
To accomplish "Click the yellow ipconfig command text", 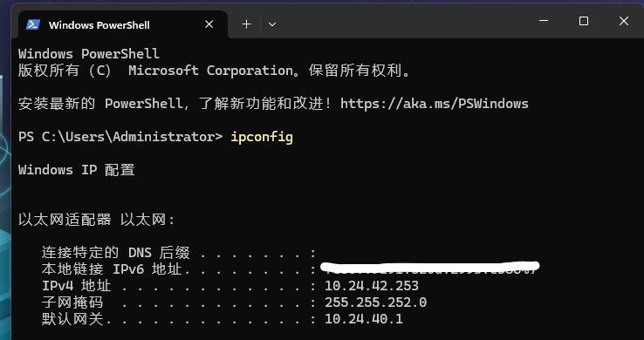I will (262, 137).
